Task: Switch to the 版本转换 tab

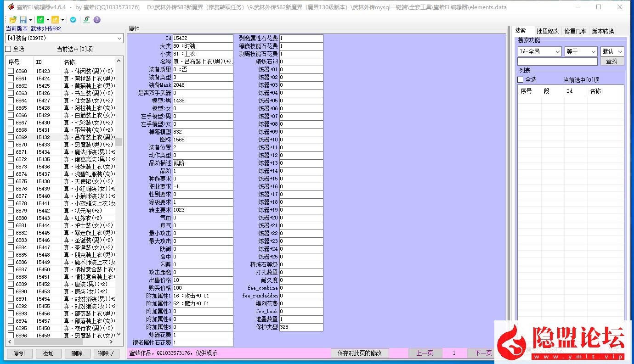Action: pos(602,31)
